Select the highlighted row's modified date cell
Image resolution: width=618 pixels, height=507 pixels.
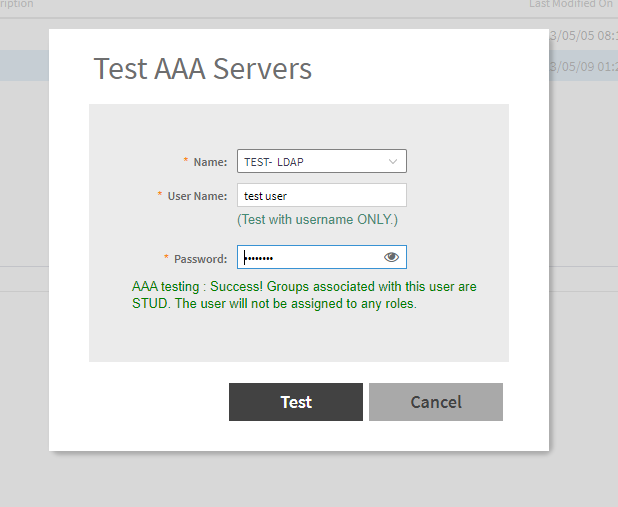583,66
